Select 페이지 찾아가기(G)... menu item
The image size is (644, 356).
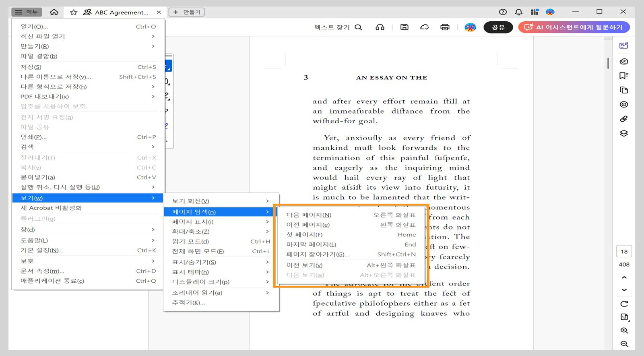tap(351, 255)
